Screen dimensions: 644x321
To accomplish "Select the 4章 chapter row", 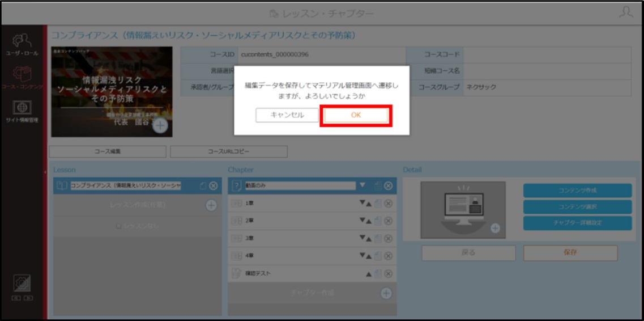I will coord(313,256).
